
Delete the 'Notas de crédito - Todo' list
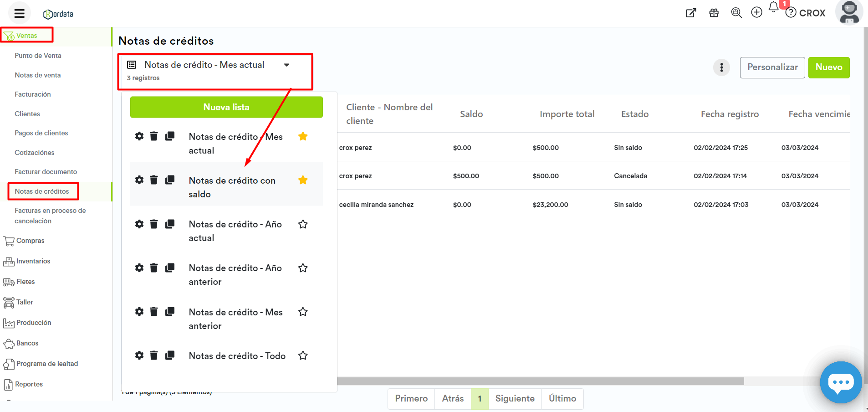click(154, 355)
